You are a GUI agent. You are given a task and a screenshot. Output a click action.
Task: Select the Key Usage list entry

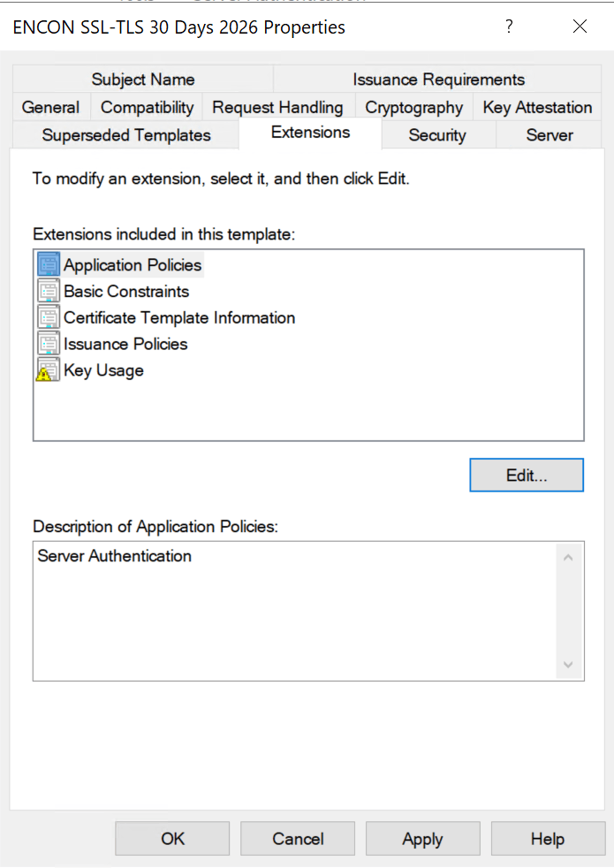pyautogui.click(x=103, y=370)
